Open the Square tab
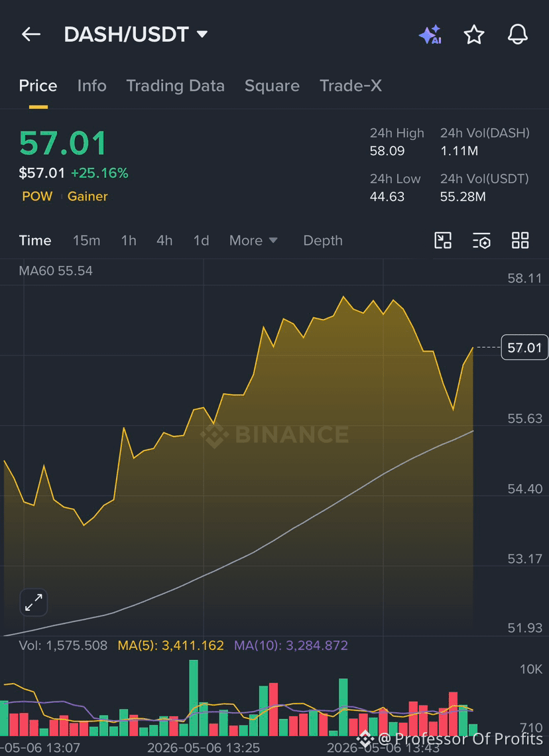Screen dimensions: 549x756 272,86
